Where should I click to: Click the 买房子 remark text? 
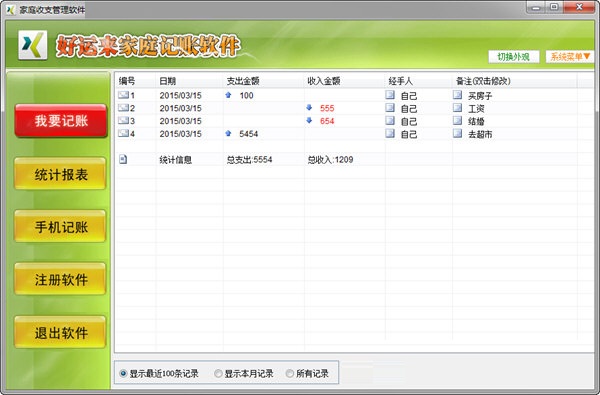(480, 95)
